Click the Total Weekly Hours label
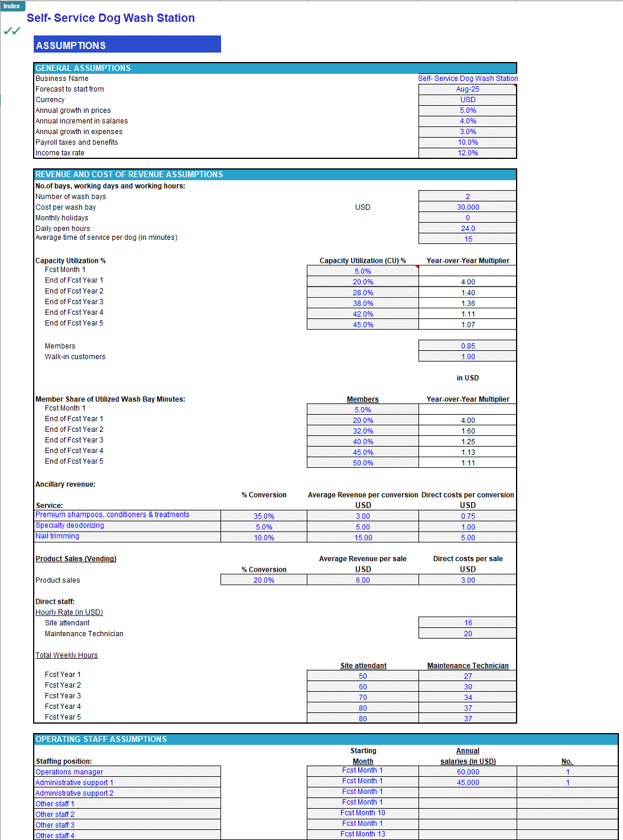Screen dimensions: 623x840 66,655
